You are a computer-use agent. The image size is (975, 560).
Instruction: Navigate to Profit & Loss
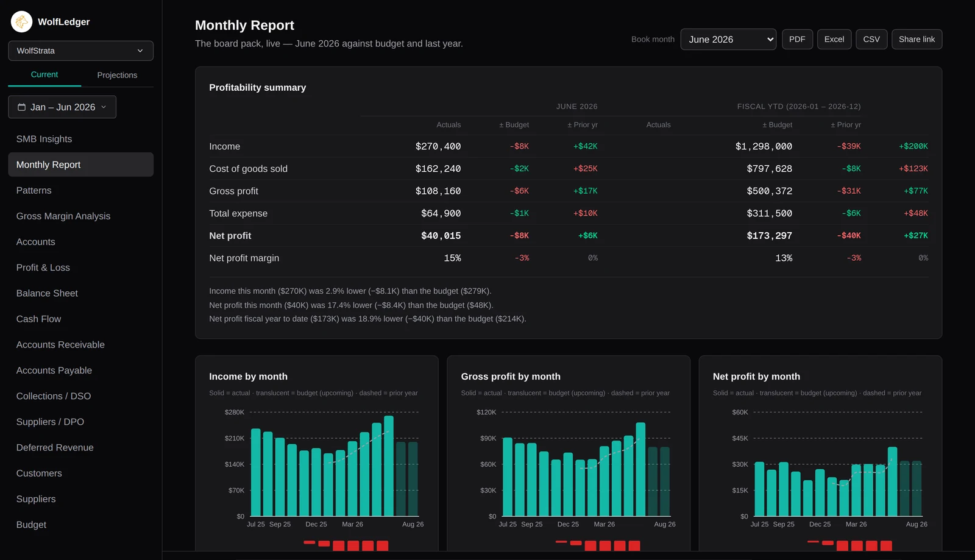[80, 268]
